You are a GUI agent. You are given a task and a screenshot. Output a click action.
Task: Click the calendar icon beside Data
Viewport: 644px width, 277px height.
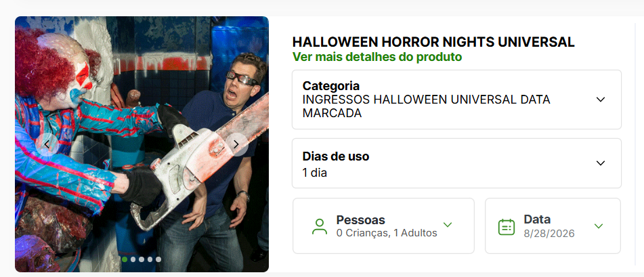tap(507, 227)
